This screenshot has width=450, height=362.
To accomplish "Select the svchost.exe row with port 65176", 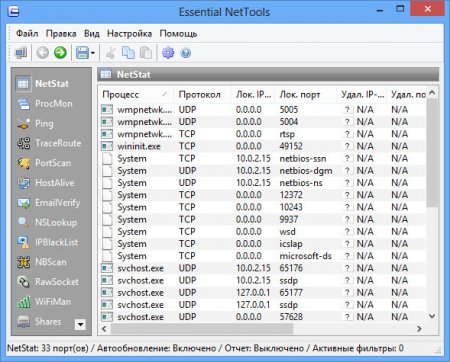I will pyautogui.click(x=263, y=268).
